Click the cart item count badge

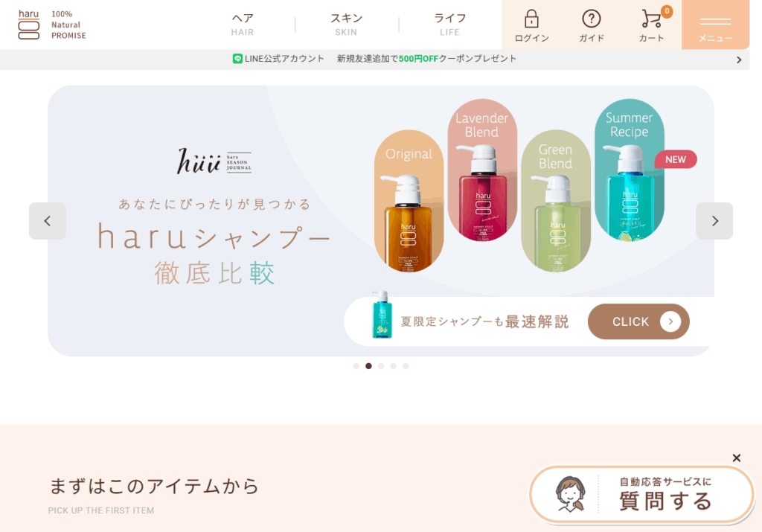click(667, 10)
